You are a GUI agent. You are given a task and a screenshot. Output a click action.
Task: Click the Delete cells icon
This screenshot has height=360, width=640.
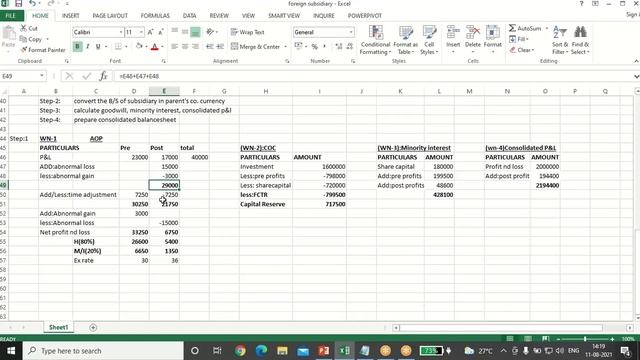pos(473,33)
